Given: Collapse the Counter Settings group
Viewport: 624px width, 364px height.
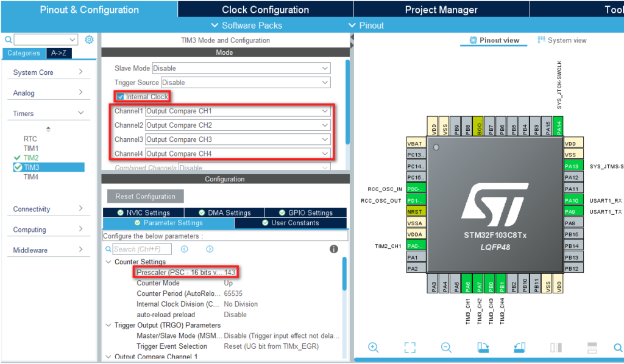Looking at the screenshot, I should click(x=108, y=262).
